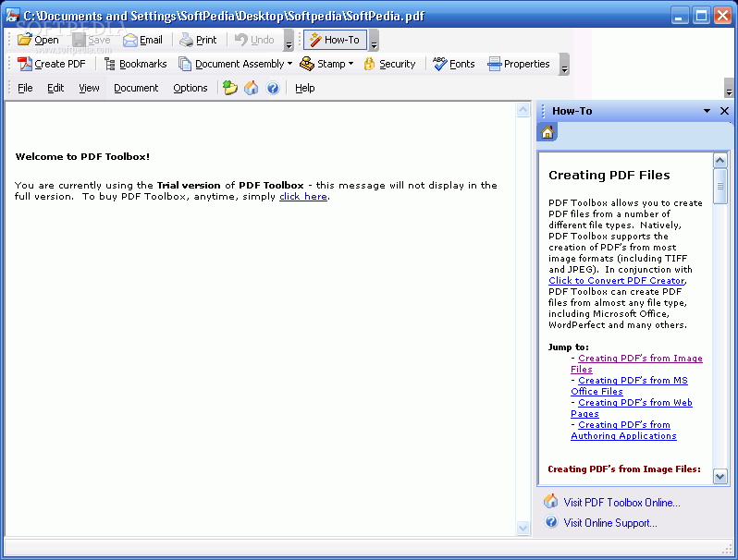Click the Undo toolbar button
The height and width of the screenshot is (560, 738).
pos(254,40)
